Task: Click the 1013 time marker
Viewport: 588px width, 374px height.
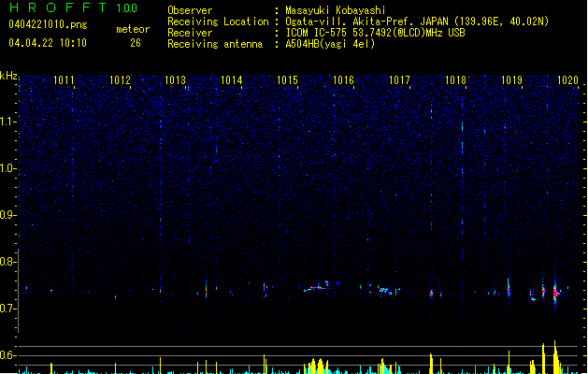Action: (175, 80)
